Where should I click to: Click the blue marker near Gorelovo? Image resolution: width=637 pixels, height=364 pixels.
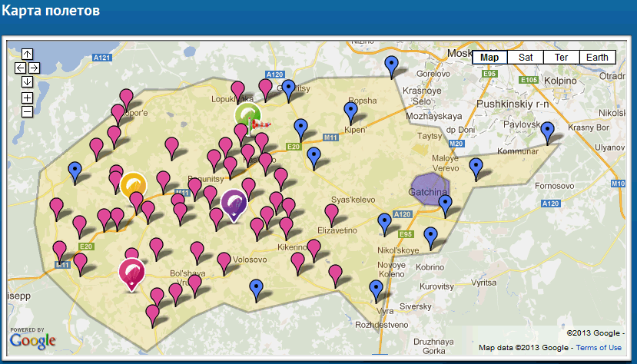pyautogui.click(x=393, y=65)
